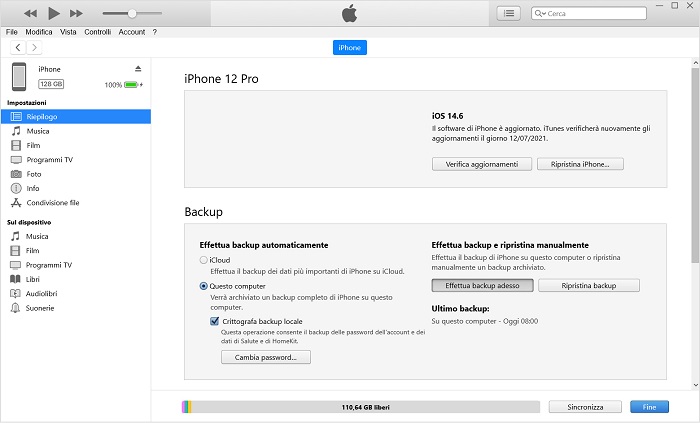
Task: Click the iOS 14.6 version text
Action: click(447, 116)
